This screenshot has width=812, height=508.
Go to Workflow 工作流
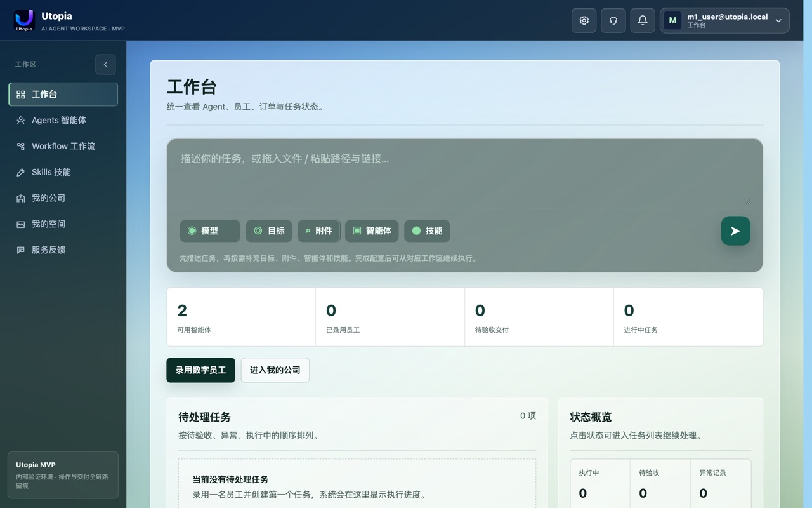pyautogui.click(x=63, y=146)
